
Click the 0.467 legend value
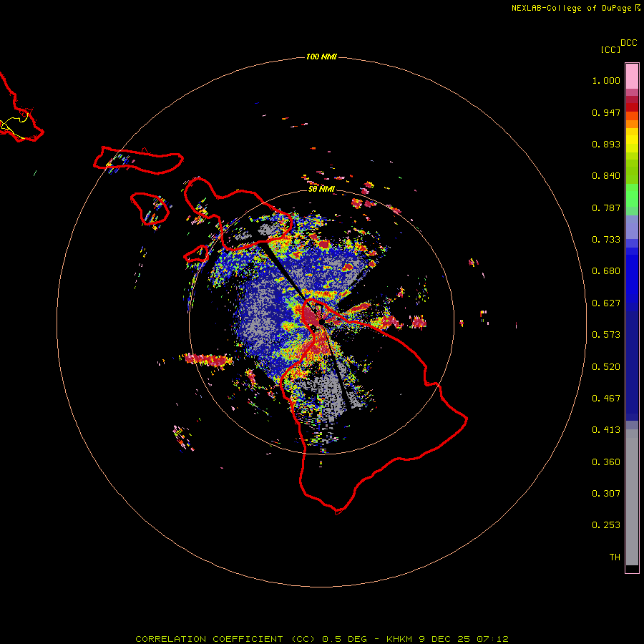[606, 399]
